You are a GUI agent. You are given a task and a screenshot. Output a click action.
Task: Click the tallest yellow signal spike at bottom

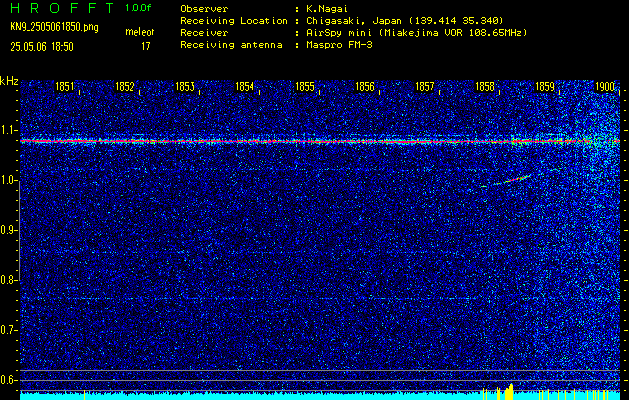pyautogui.click(x=511, y=392)
